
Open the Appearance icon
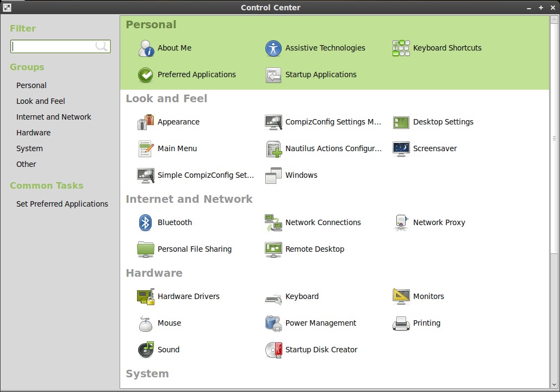point(146,122)
